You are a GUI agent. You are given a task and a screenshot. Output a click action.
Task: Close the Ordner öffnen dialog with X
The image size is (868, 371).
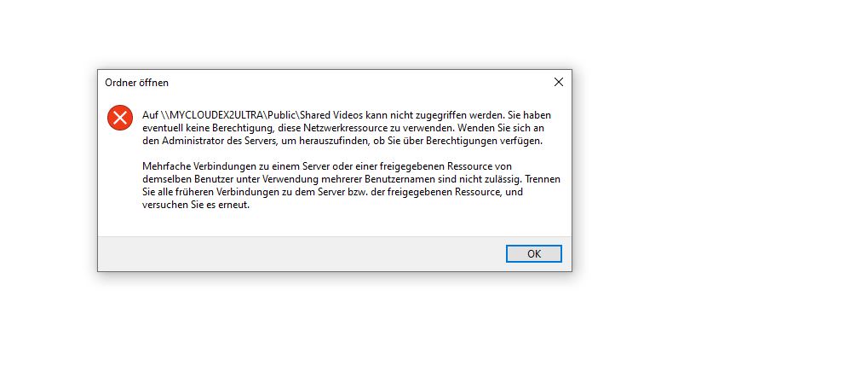[x=559, y=82]
